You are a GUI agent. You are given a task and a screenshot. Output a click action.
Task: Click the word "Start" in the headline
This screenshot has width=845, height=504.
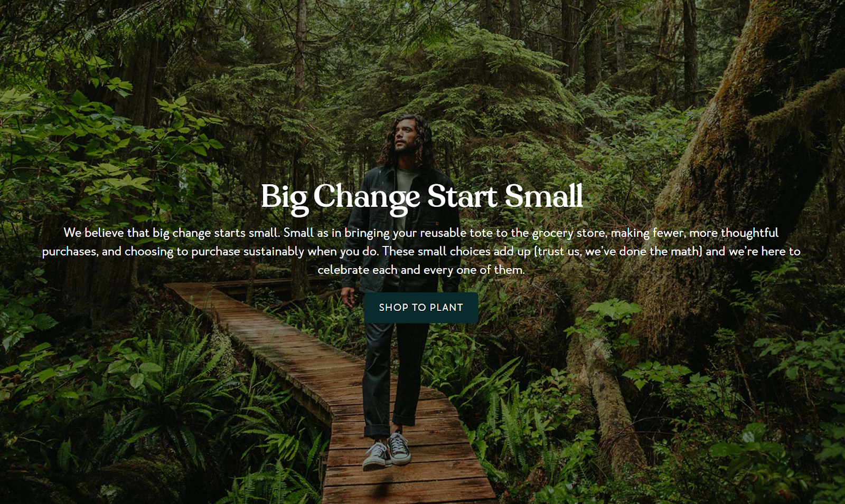tap(462, 196)
